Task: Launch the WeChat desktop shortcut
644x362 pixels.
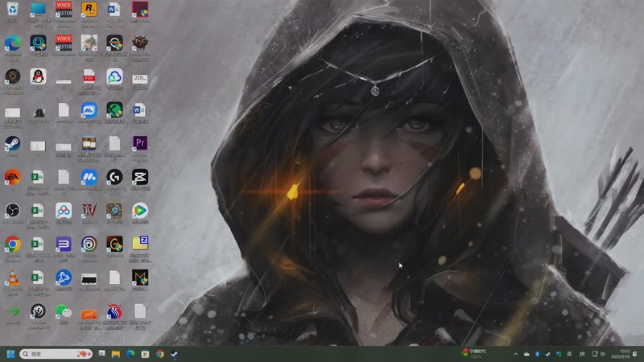Action: pos(64,312)
